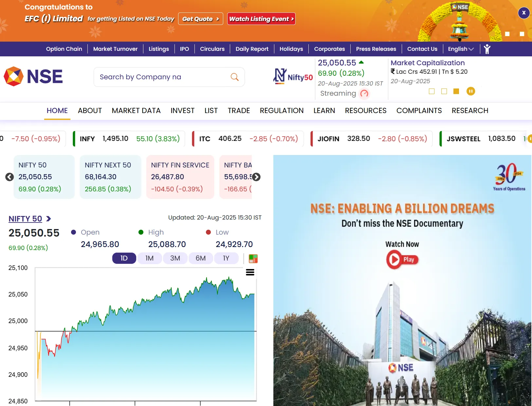The width and height of the screenshot is (532, 406).
Task: Click the search magnifier icon
Action: (x=234, y=77)
